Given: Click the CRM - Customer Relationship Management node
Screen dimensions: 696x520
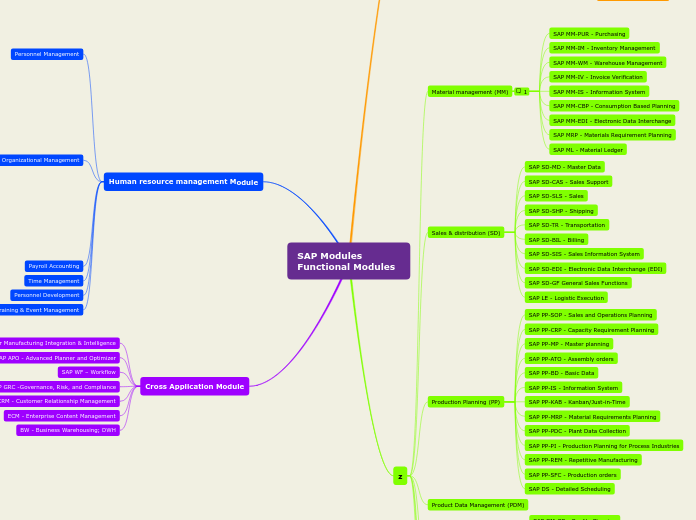Looking at the screenshot, I should click(x=59, y=401).
